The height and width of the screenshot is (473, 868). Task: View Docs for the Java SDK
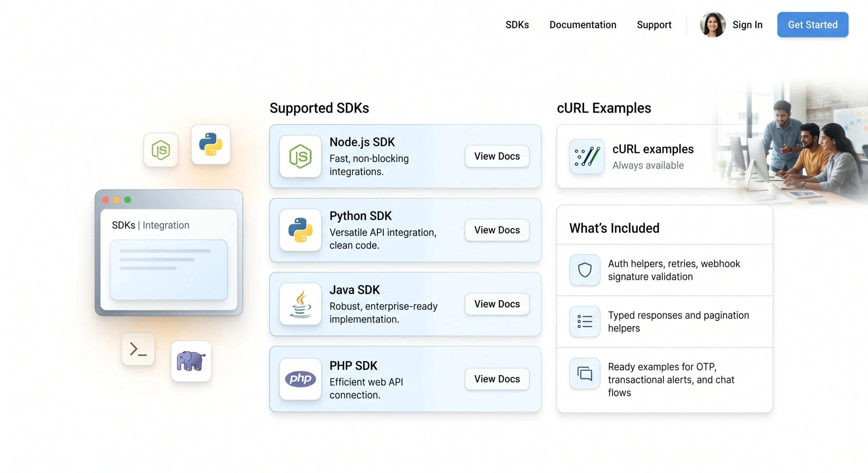coord(497,304)
